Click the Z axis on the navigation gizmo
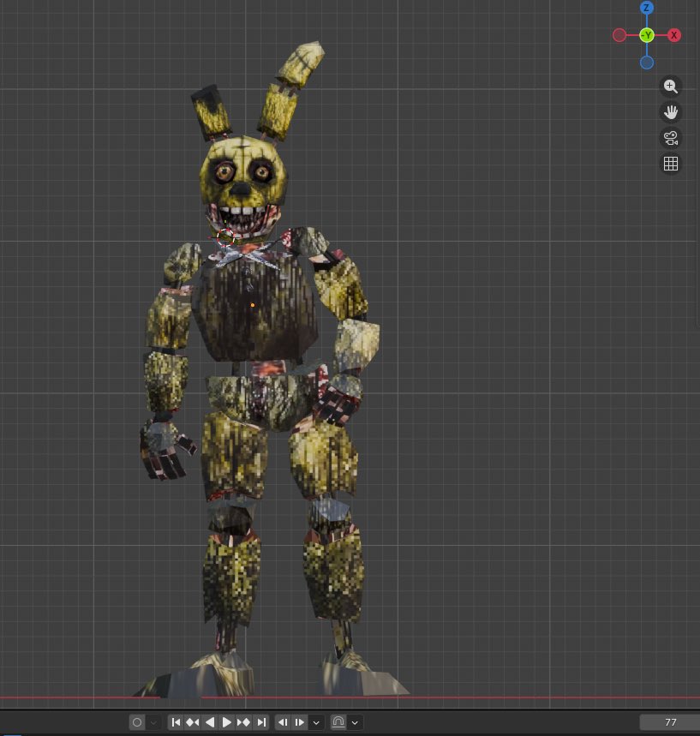Screen dimensions: 700x736 tap(647, 8)
